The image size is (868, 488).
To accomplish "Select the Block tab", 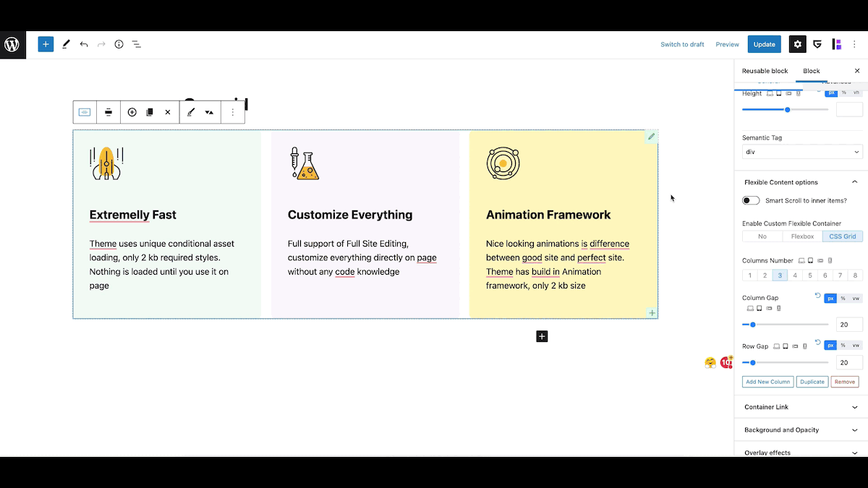I will coord(811,71).
